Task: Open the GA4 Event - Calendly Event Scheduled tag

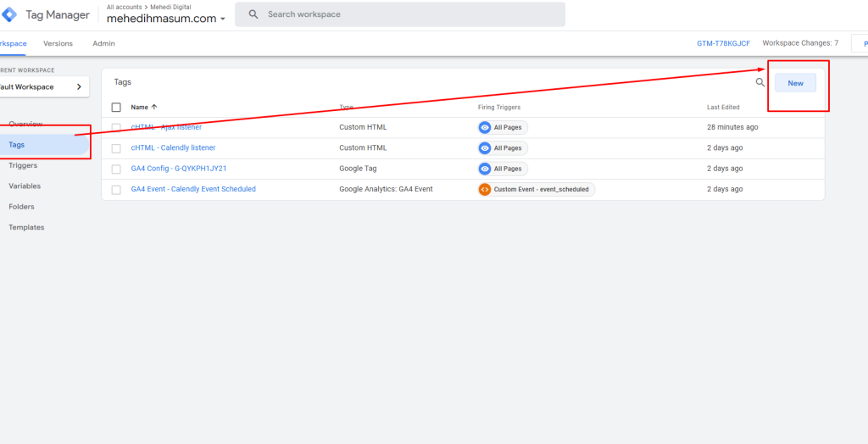Action: [x=193, y=189]
